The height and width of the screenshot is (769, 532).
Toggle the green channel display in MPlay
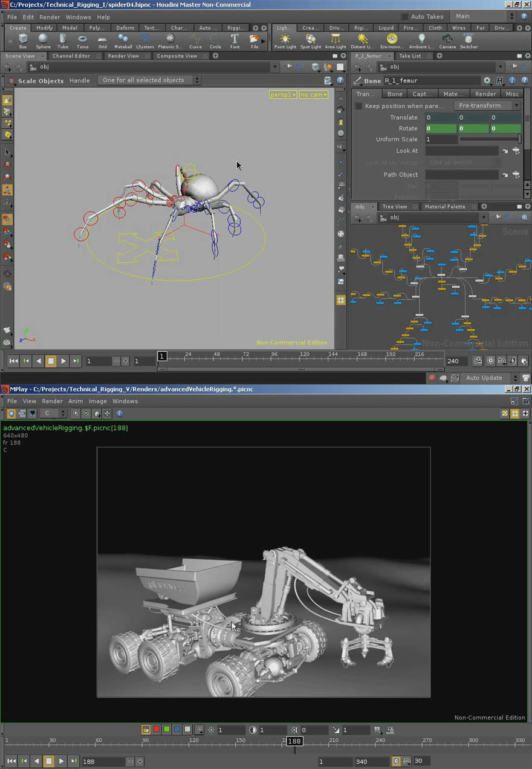(x=166, y=730)
